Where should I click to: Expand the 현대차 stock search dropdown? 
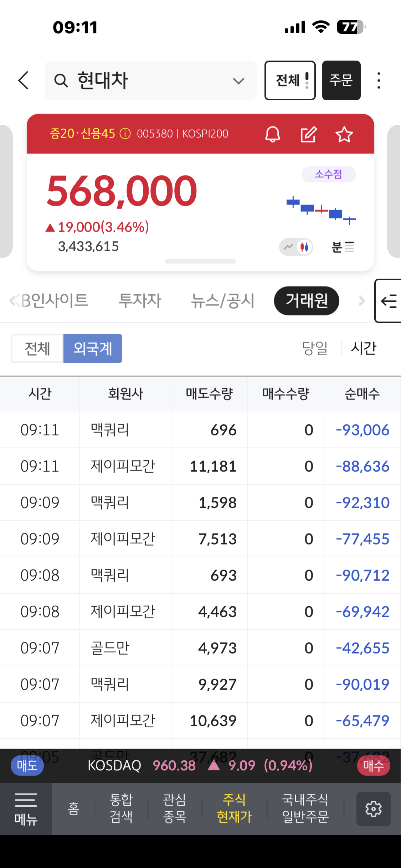238,81
